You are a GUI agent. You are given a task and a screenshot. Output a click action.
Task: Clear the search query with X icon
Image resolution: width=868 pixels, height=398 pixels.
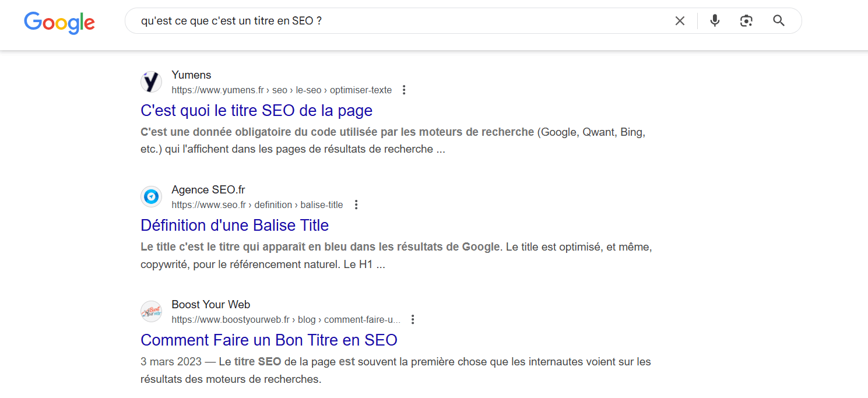tap(680, 21)
